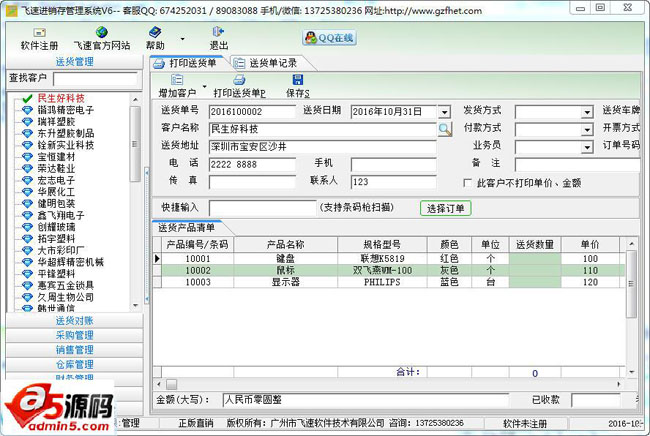Click the 产品编号/条码 column header

[197, 245]
